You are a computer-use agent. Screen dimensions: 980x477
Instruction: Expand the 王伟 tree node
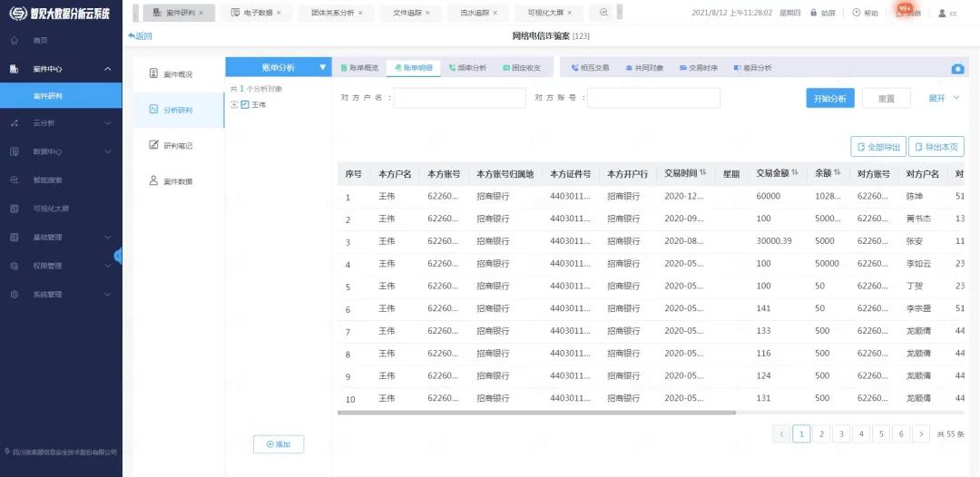(234, 105)
